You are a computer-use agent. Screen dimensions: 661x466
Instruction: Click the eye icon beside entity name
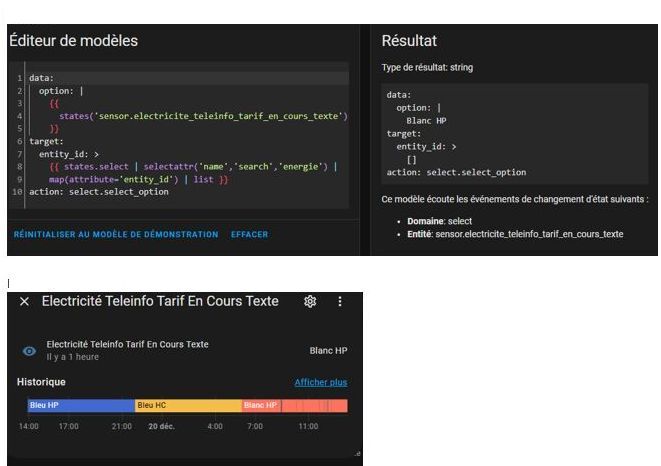pyautogui.click(x=30, y=351)
